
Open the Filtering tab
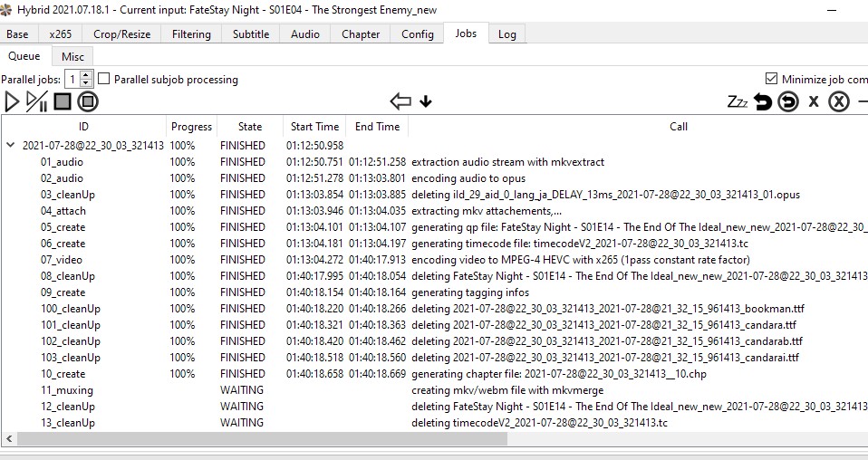click(191, 34)
